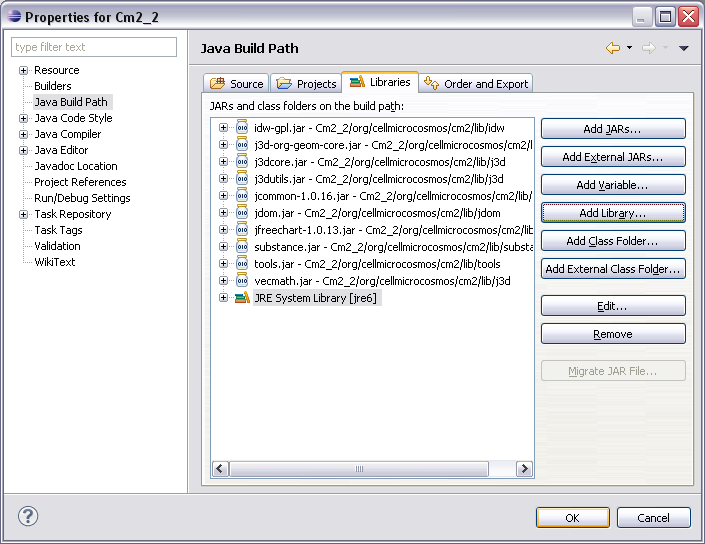The width and height of the screenshot is (705, 544).
Task: Select the JRE System Library [jre6] entry
Action: pyautogui.click(x=316, y=298)
